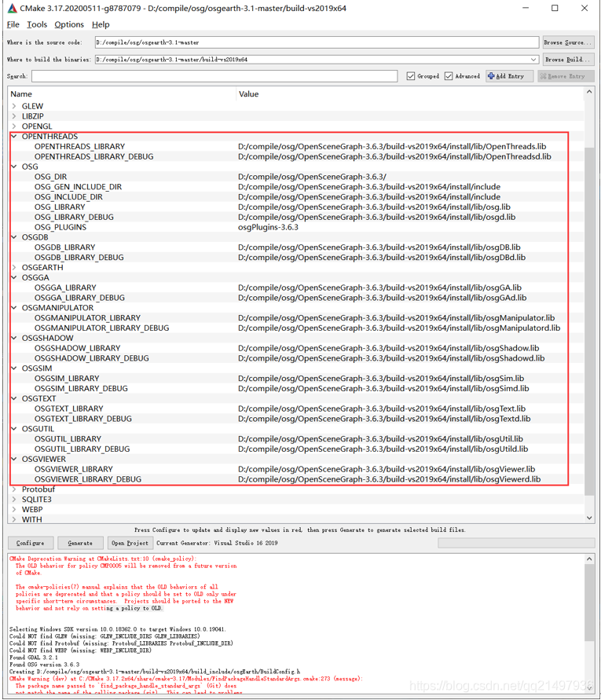The height and width of the screenshot is (700, 601).
Task: Open the Help menu
Action: (101, 24)
